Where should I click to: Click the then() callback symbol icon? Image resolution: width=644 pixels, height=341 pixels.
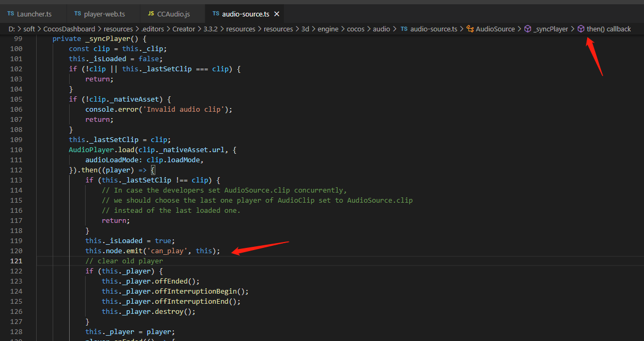(x=581, y=29)
